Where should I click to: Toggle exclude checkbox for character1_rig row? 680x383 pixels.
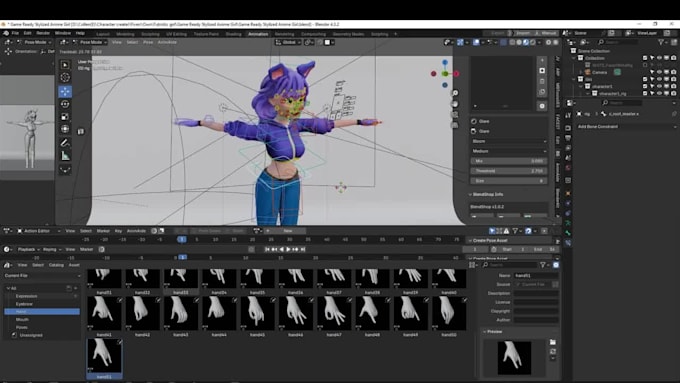coord(645,93)
